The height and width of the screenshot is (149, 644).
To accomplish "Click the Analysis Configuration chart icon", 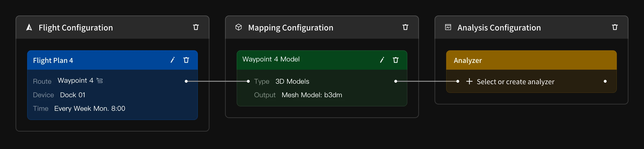I will 448,27.
